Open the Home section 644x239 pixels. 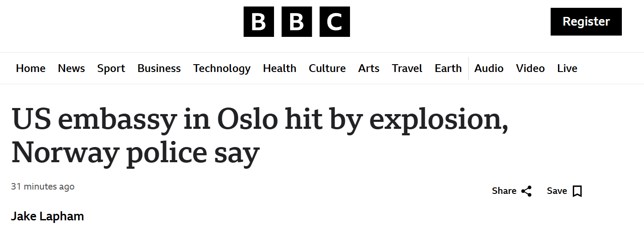(30, 69)
